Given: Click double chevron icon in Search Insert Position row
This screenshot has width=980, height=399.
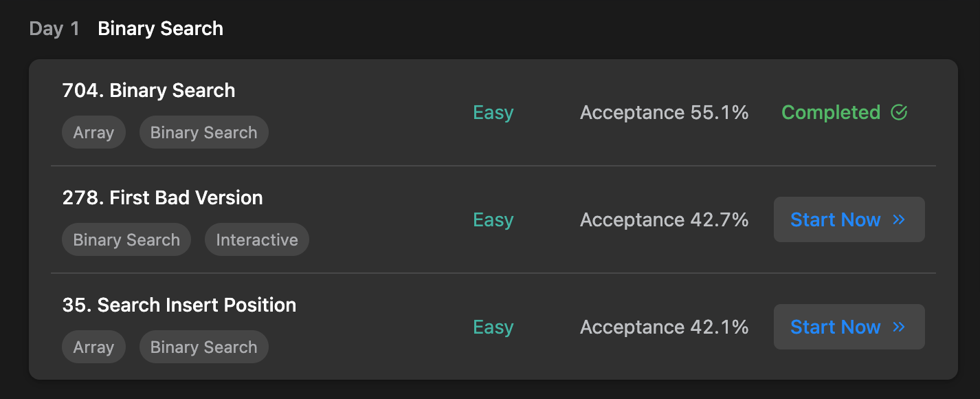Looking at the screenshot, I should pos(899,327).
